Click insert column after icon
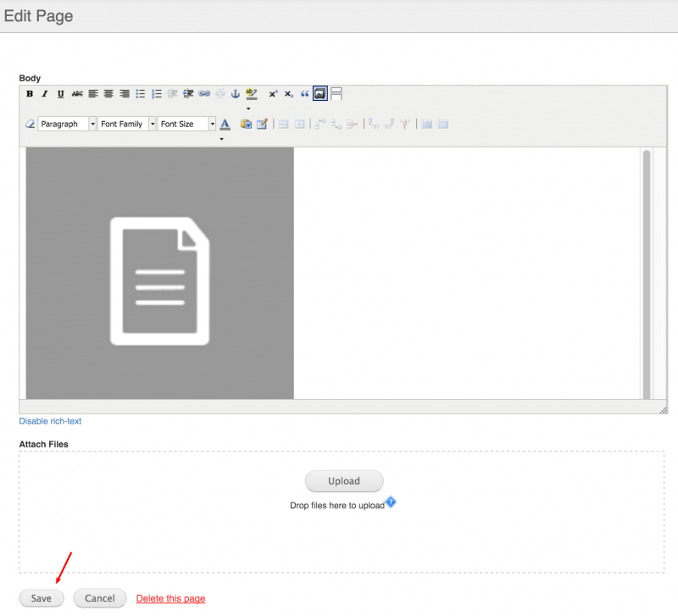Viewport: 678px width, 616px height. 389,125
